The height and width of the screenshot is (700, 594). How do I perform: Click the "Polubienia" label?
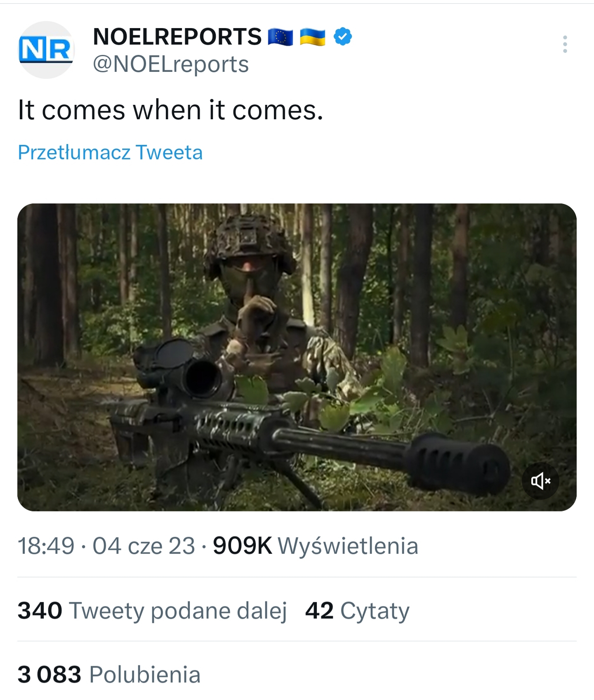tap(145, 674)
